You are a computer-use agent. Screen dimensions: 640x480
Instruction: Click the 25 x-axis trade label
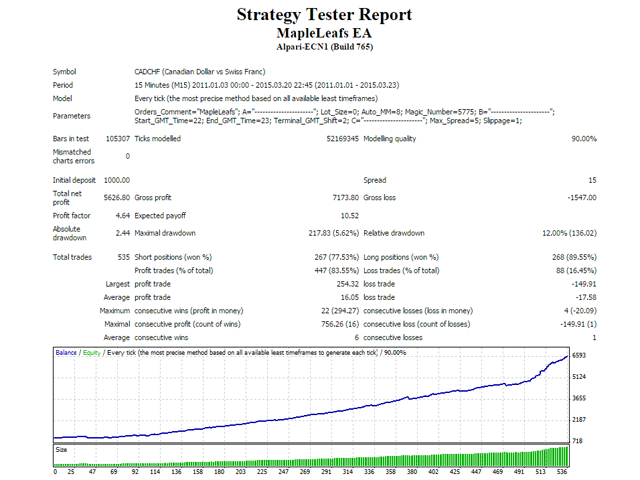point(71,472)
